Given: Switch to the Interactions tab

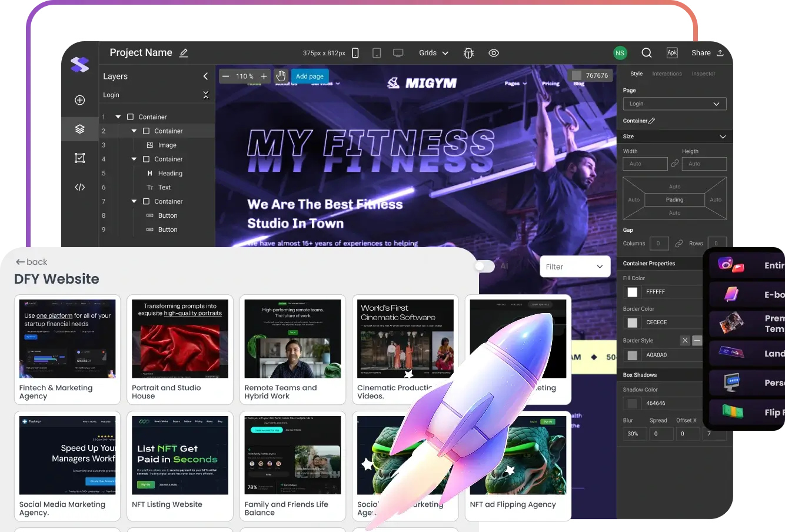Looking at the screenshot, I should pyautogui.click(x=667, y=74).
